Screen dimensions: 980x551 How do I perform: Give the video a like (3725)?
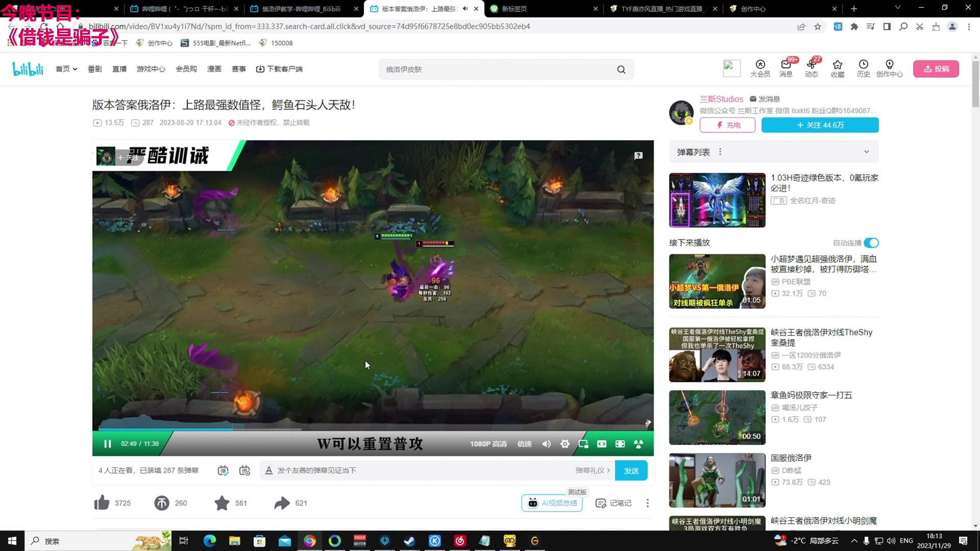coord(102,503)
